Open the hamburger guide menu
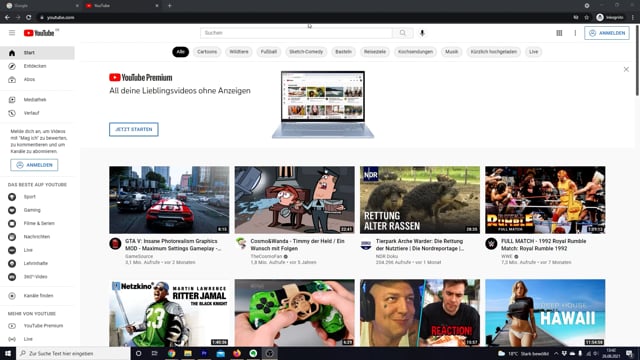The image size is (640, 360). click(x=12, y=33)
